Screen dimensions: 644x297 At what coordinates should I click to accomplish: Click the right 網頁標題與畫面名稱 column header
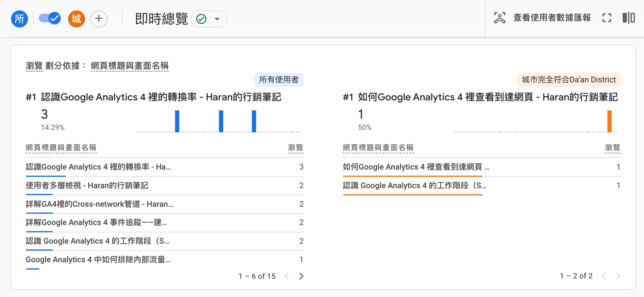coord(378,148)
